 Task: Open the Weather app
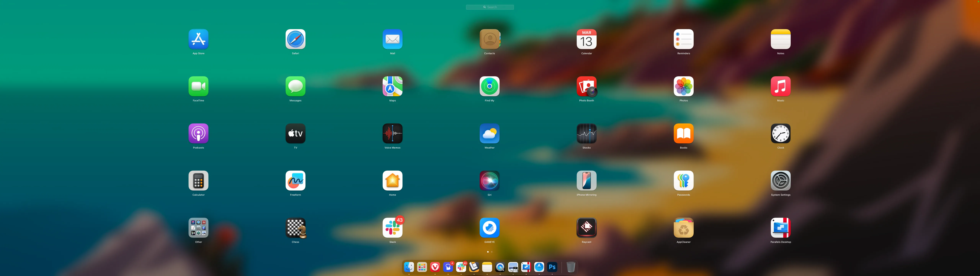(489, 133)
